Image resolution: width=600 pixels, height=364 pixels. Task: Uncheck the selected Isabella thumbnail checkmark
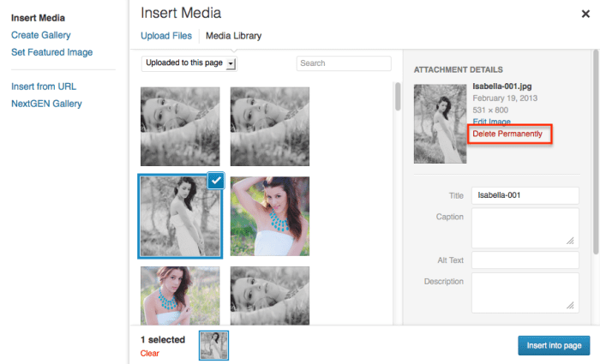coord(216,181)
